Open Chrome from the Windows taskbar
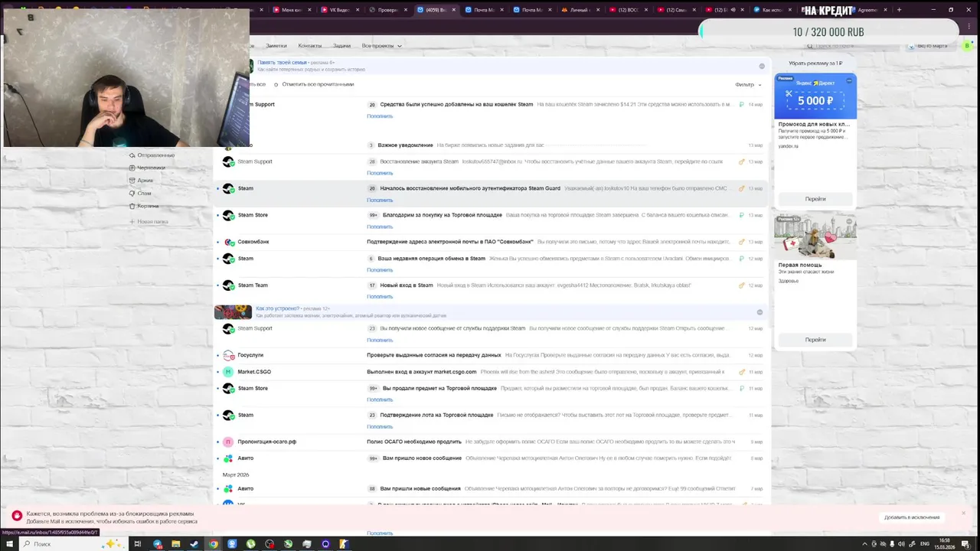 pos(214,544)
